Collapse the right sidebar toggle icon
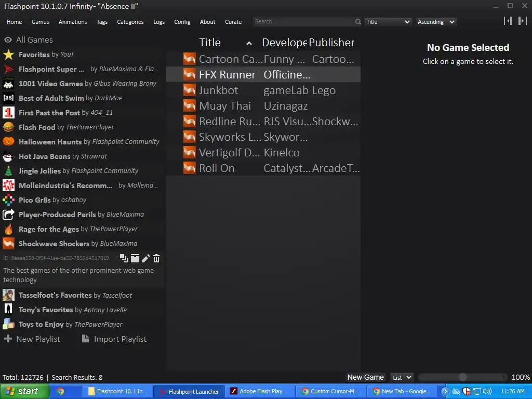532x399 pixels. pos(522,21)
